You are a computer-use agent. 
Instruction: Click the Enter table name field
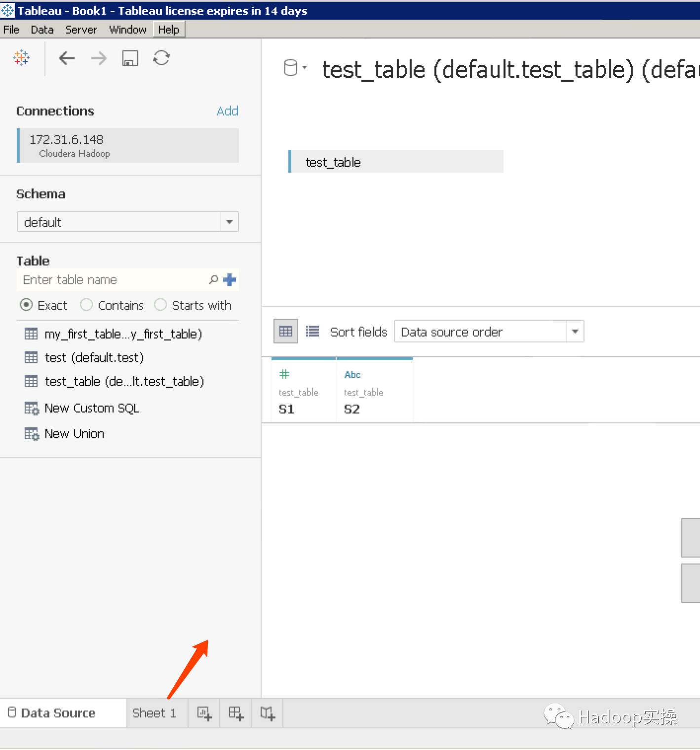click(114, 280)
